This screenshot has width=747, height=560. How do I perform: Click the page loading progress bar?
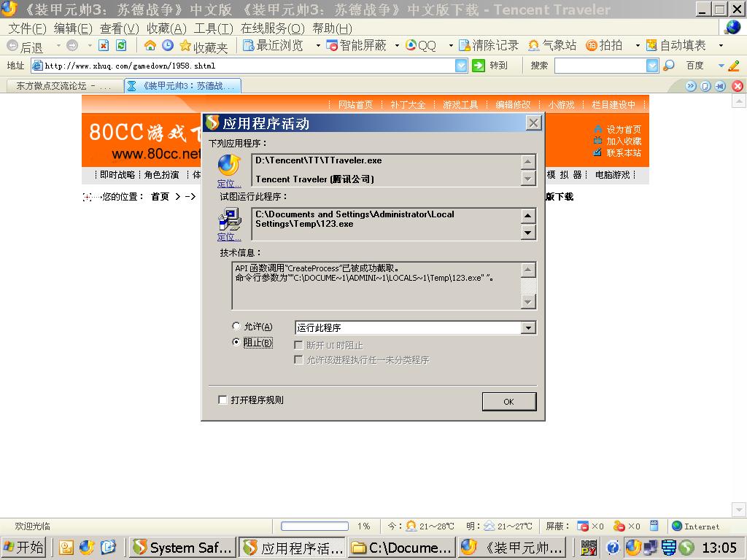click(x=314, y=526)
